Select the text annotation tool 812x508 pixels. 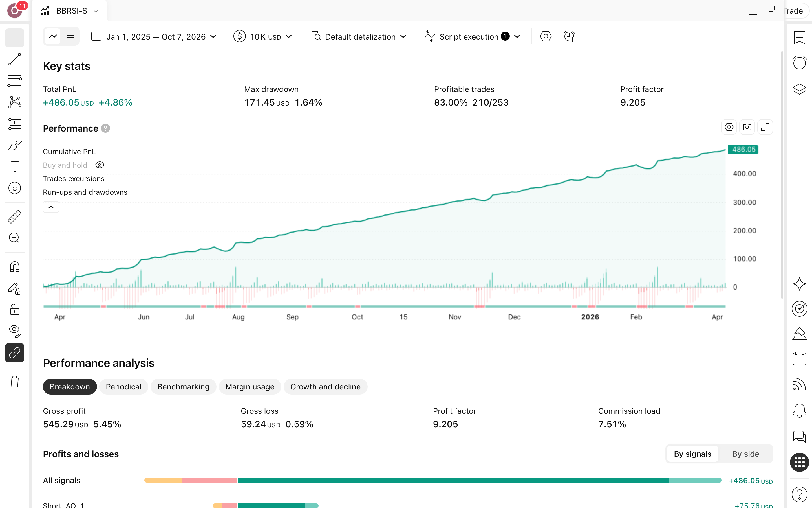pyautogui.click(x=15, y=167)
